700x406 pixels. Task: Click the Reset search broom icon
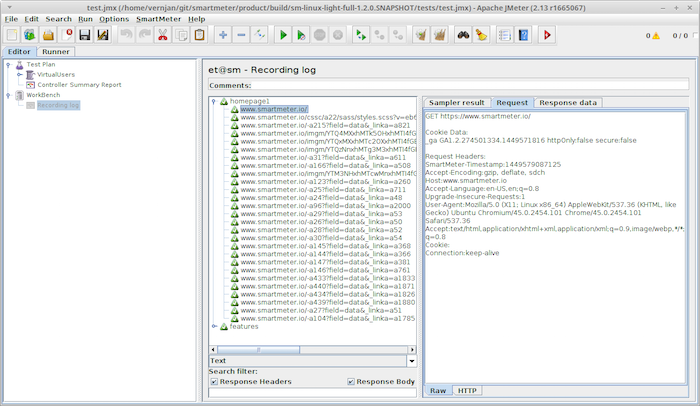point(481,35)
